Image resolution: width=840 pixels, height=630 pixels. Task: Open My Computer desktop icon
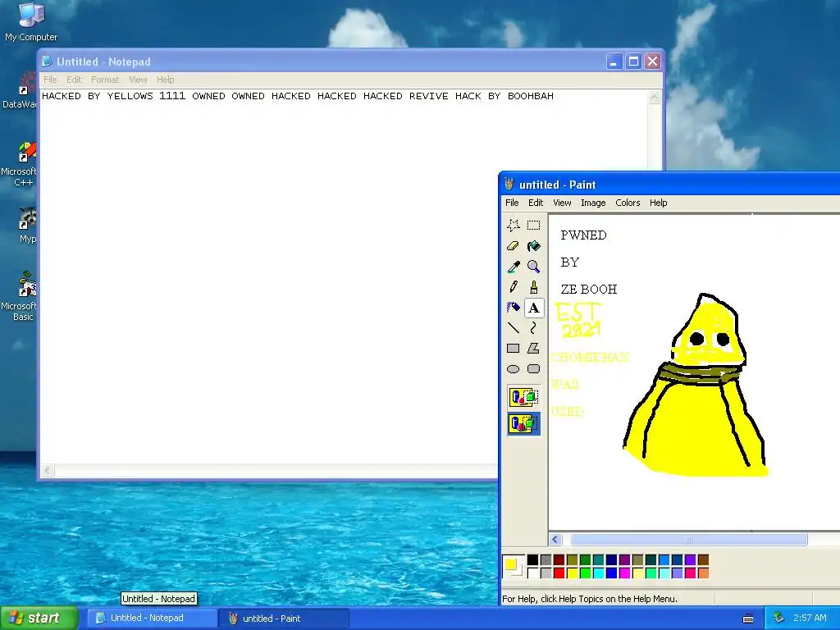tap(31, 22)
